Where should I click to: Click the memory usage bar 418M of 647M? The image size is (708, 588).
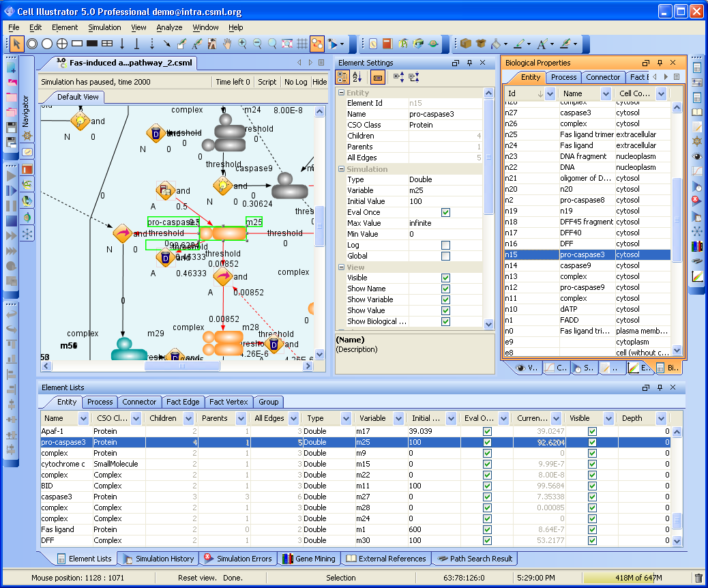pyautogui.click(x=638, y=578)
